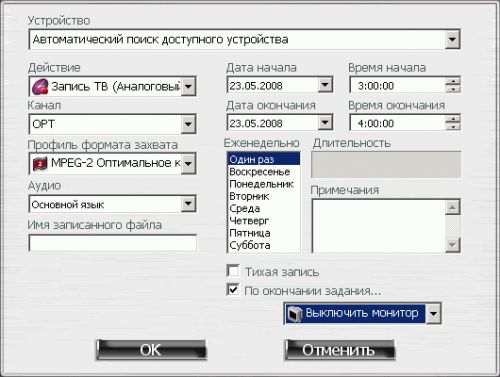500x377 pixels.
Task: Click the Отменить cancel button
Action: [339, 350]
